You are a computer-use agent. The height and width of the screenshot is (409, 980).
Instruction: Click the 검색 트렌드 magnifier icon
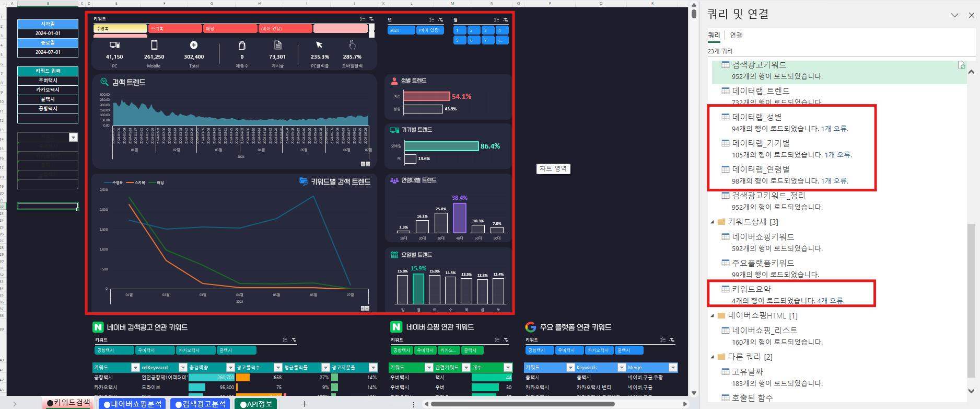[104, 82]
